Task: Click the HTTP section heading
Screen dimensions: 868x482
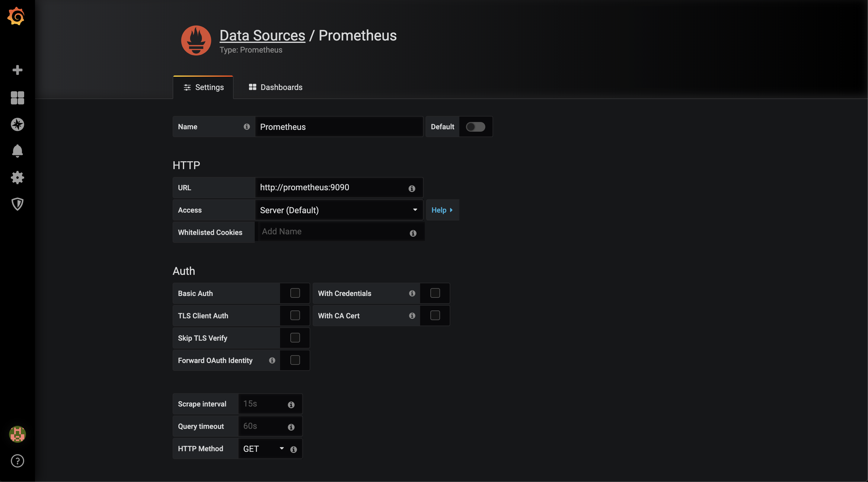Action: (186, 165)
